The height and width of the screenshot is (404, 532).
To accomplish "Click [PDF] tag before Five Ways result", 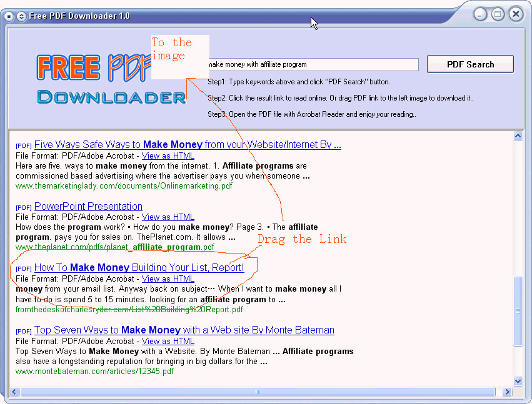I will [24, 145].
